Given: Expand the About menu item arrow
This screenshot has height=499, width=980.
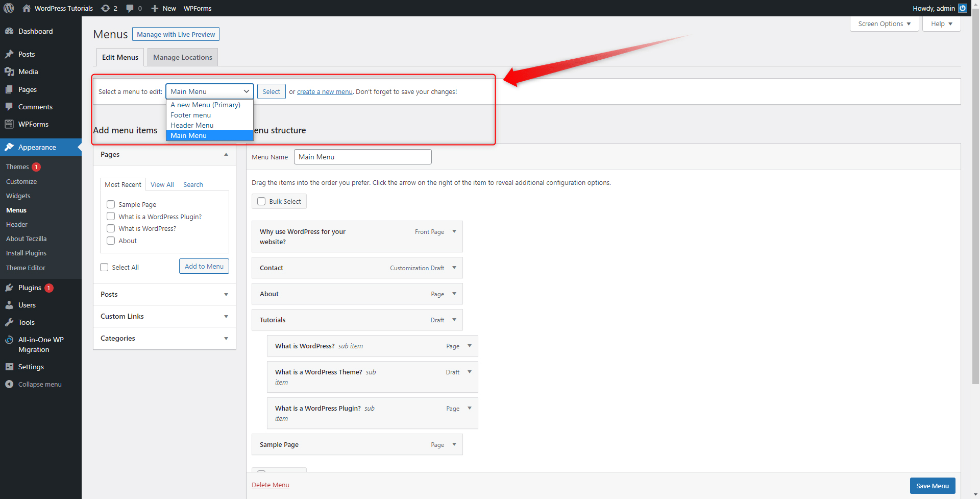Looking at the screenshot, I should pos(454,294).
